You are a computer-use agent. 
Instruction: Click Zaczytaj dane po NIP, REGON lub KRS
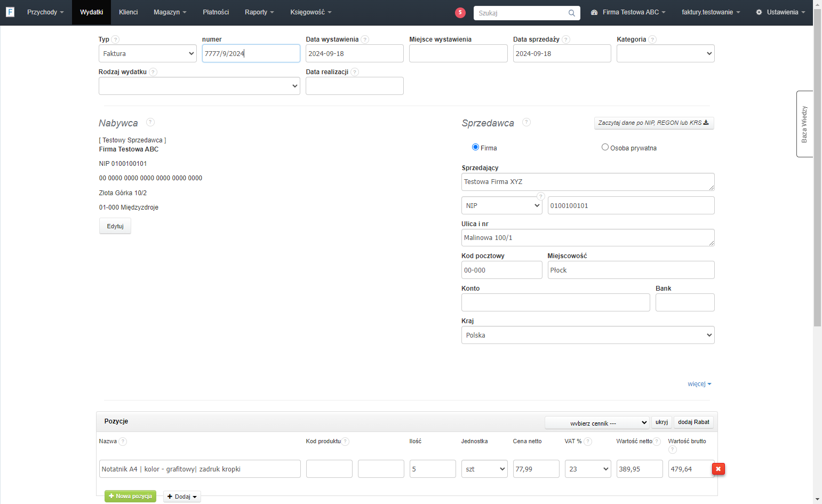(654, 123)
